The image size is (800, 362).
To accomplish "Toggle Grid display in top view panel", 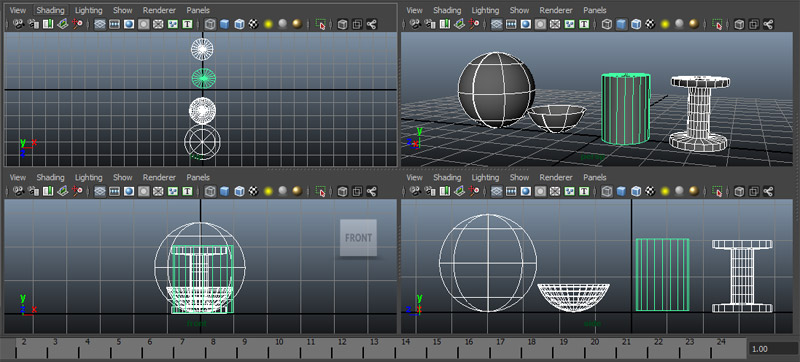I will 100,24.
